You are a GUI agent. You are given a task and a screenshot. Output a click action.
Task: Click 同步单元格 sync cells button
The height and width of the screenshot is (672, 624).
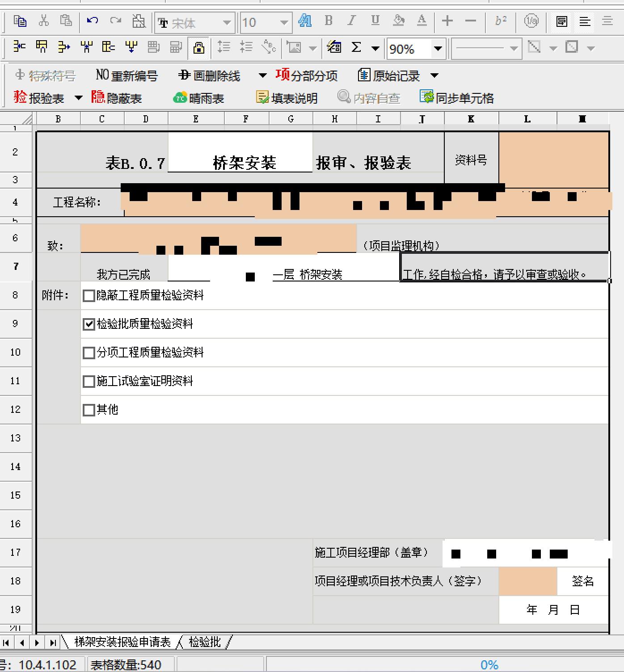[x=457, y=97]
